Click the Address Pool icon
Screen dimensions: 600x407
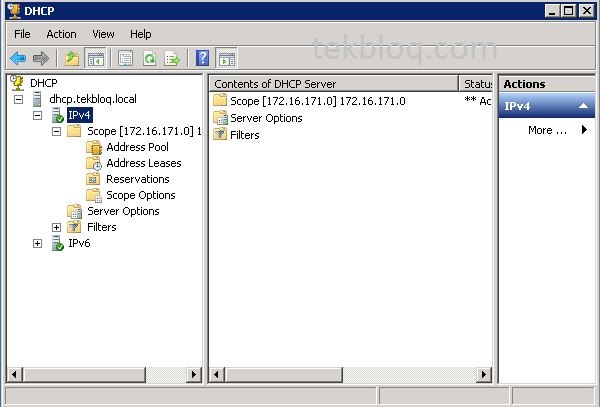[x=94, y=147]
